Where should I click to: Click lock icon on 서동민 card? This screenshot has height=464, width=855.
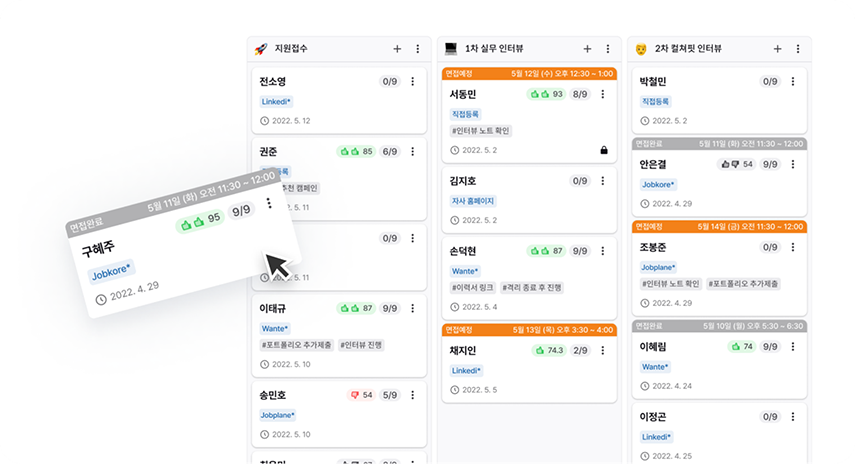(x=603, y=150)
